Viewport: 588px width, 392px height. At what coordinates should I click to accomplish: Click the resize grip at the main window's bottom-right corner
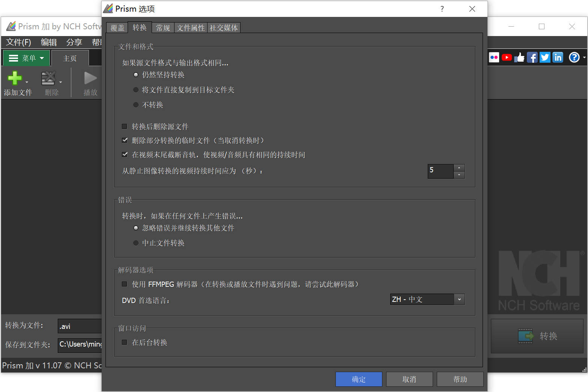coord(584,369)
